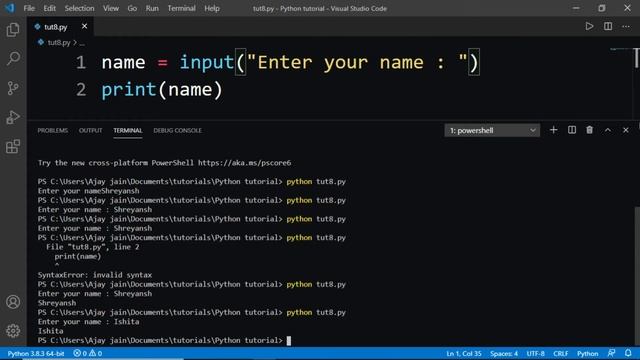Image resolution: width=640 pixels, height=360 pixels.
Task: Split the editor to the right
Action: coord(608,27)
